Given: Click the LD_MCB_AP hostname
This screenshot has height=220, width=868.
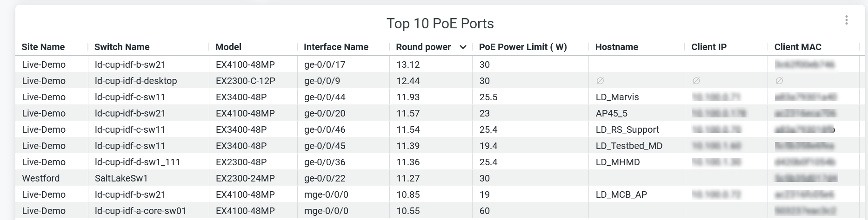Looking at the screenshot, I should pyautogui.click(x=621, y=194).
